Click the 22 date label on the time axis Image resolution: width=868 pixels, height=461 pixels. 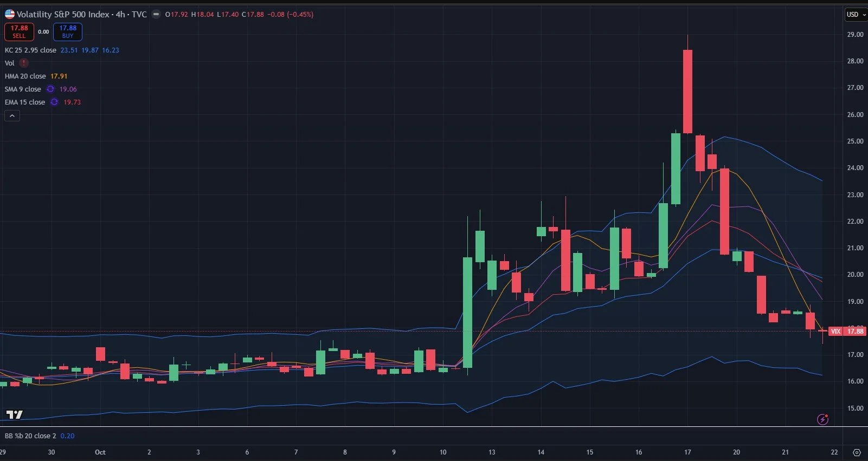(x=834, y=452)
